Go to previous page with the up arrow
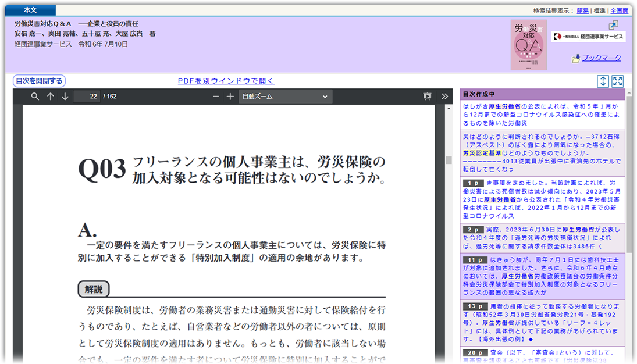This screenshot has width=637, height=364. pos(50,96)
